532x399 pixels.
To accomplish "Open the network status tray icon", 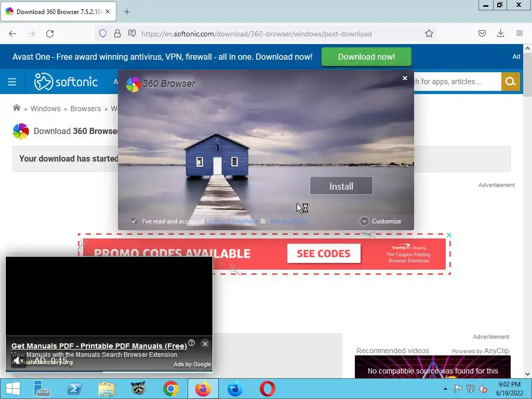I will point(470,389).
